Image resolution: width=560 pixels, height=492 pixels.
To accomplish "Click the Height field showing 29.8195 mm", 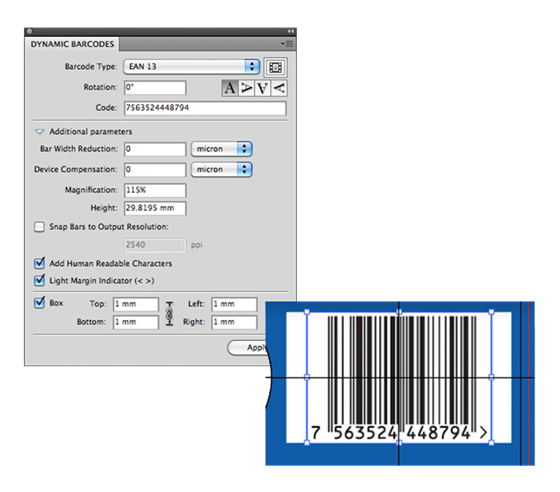I will click(155, 208).
